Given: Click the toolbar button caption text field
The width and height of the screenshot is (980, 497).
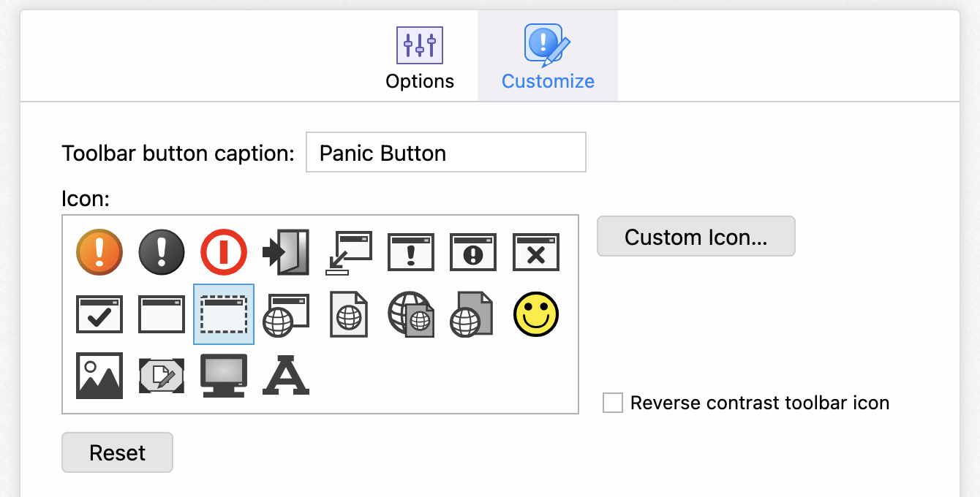Looking at the screenshot, I should 445,152.
